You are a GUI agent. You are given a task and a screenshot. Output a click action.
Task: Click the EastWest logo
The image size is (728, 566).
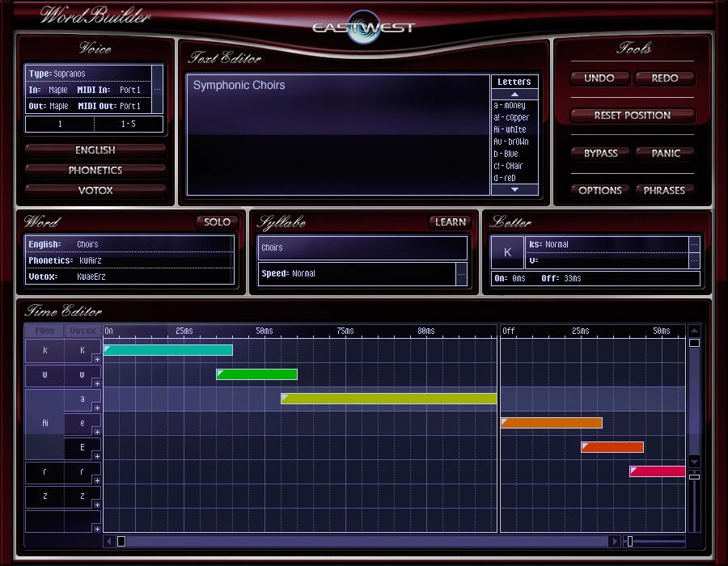(x=363, y=27)
